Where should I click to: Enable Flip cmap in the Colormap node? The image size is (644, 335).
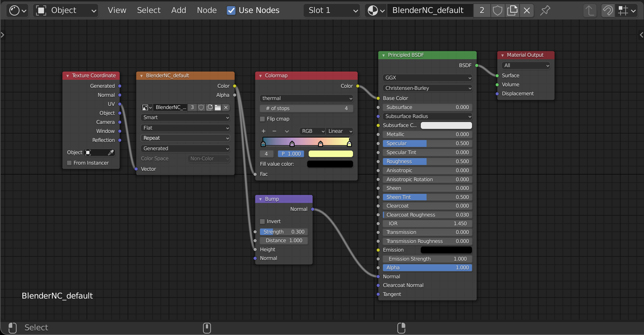262,119
